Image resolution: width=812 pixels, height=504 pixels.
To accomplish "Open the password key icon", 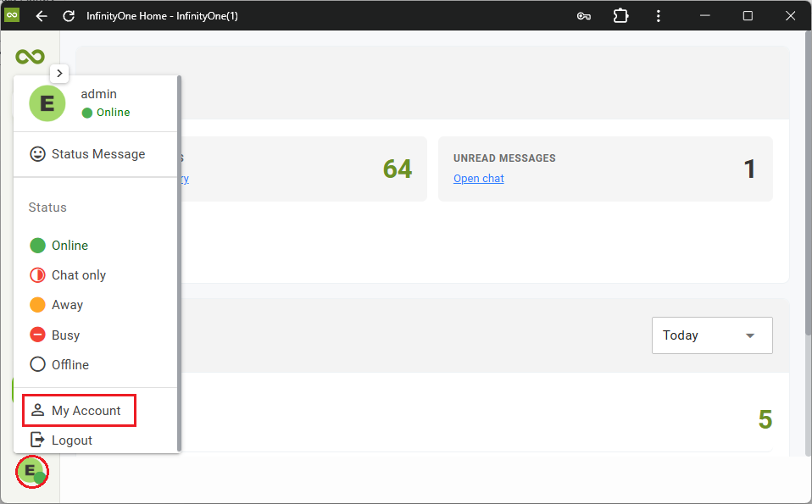I will pyautogui.click(x=584, y=16).
